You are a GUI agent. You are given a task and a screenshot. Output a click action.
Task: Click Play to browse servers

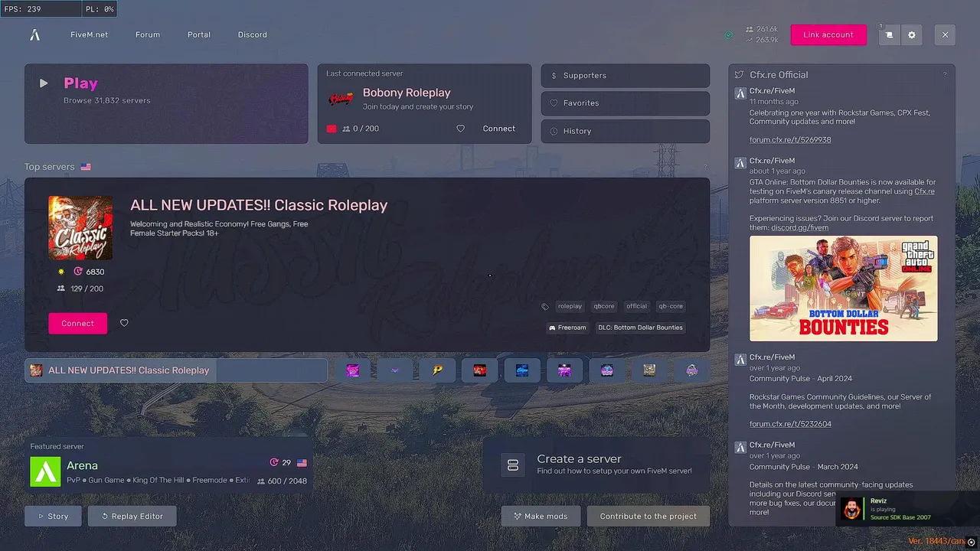[166, 104]
